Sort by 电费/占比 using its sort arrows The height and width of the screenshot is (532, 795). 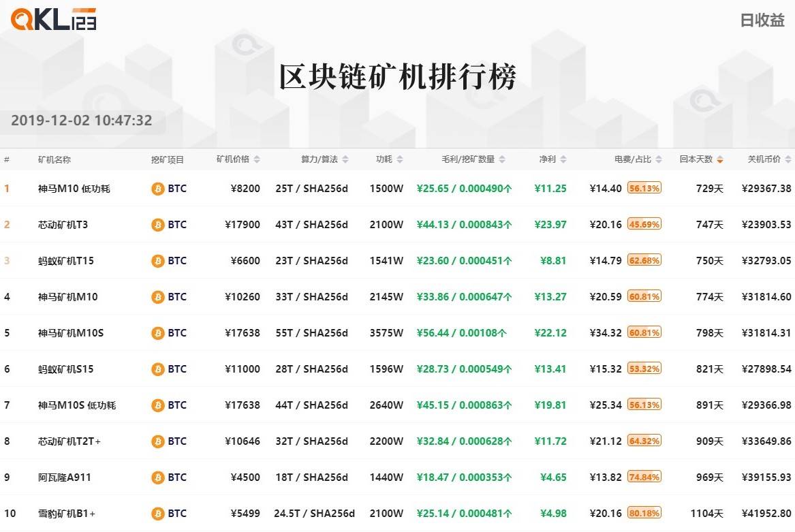[x=659, y=159]
